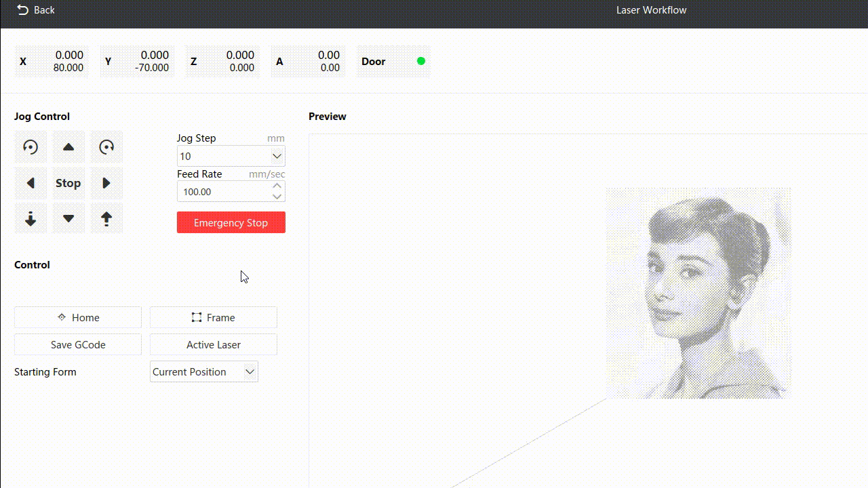The image size is (868, 488).
Task: Lower Z axis with bold down arrow
Action: (31, 219)
